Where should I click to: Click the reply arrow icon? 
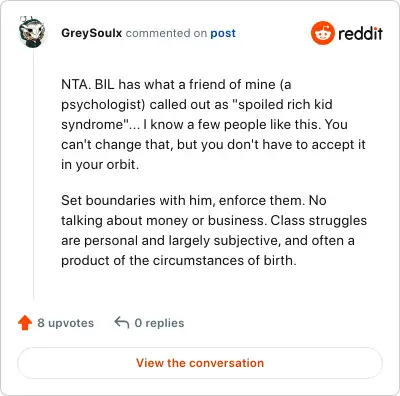pos(122,323)
